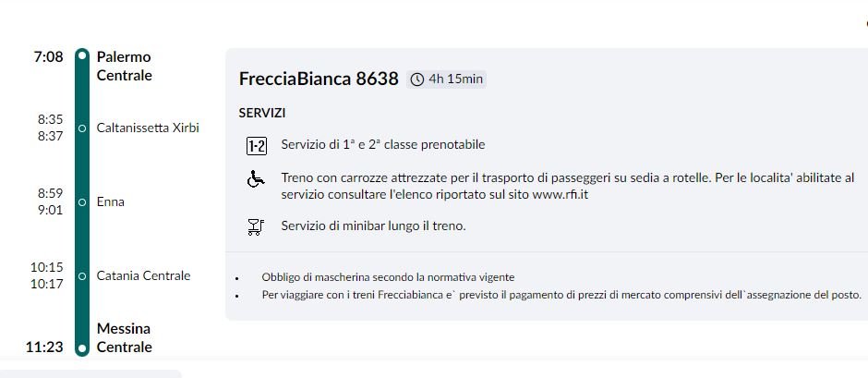Screen dimensions: 868x378
Task: Click the 11:23 arrival time
Action: [x=44, y=348]
